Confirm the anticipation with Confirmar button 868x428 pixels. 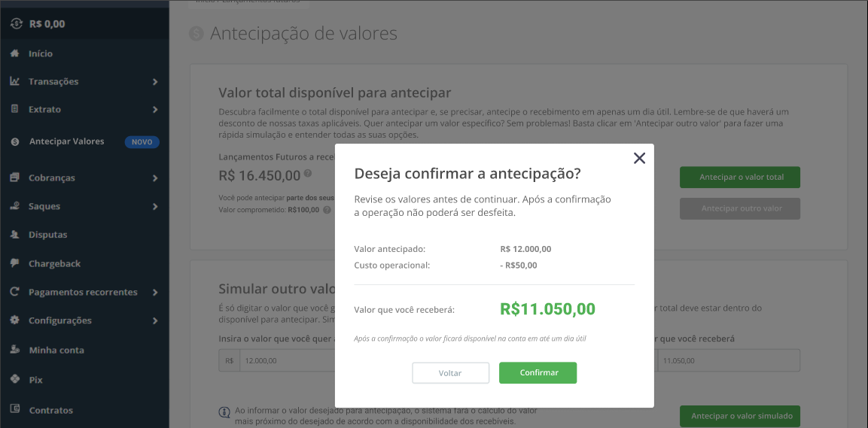pos(538,372)
